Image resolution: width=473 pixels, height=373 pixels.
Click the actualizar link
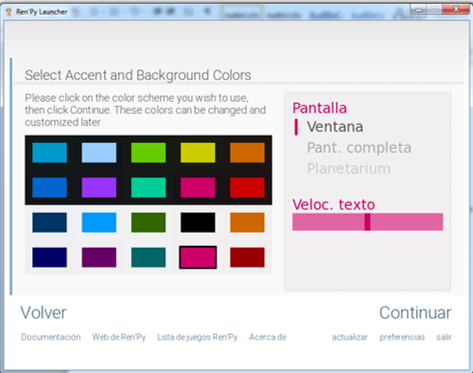[x=350, y=337]
